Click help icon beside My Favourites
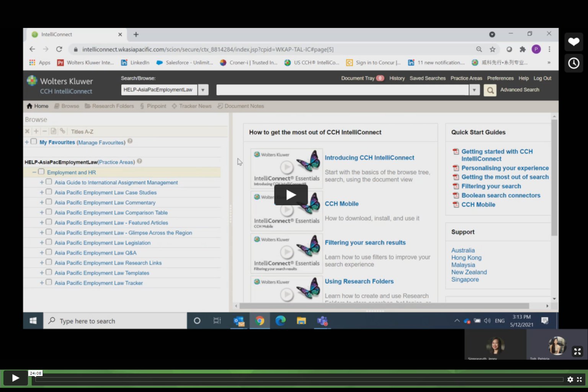Viewport: 588px width, 392px height. [x=130, y=141]
